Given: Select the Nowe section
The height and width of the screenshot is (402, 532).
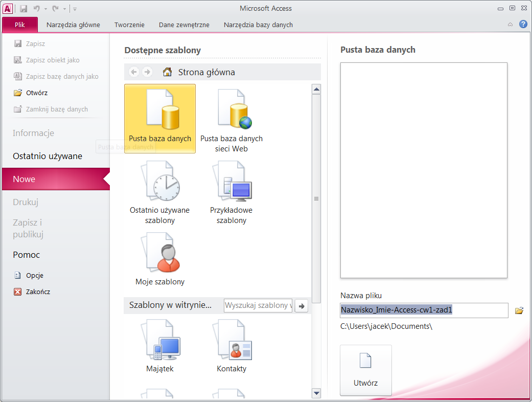Looking at the screenshot, I should coord(56,179).
